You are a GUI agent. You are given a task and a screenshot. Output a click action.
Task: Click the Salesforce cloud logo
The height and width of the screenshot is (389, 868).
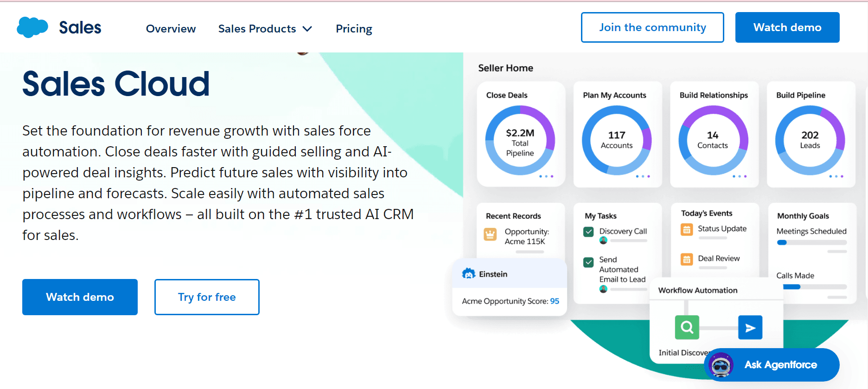click(x=32, y=27)
